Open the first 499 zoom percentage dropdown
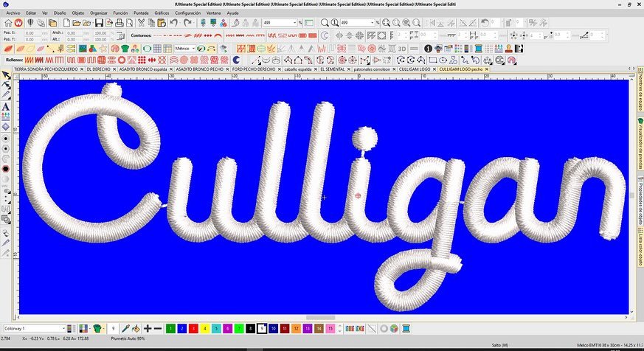644x351 pixels. (x=294, y=23)
